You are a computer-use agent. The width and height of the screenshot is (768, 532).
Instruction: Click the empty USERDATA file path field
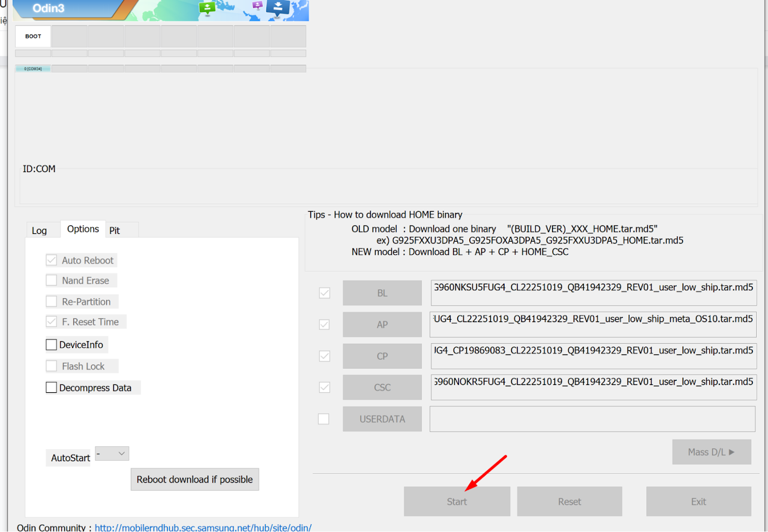click(592, 419)
